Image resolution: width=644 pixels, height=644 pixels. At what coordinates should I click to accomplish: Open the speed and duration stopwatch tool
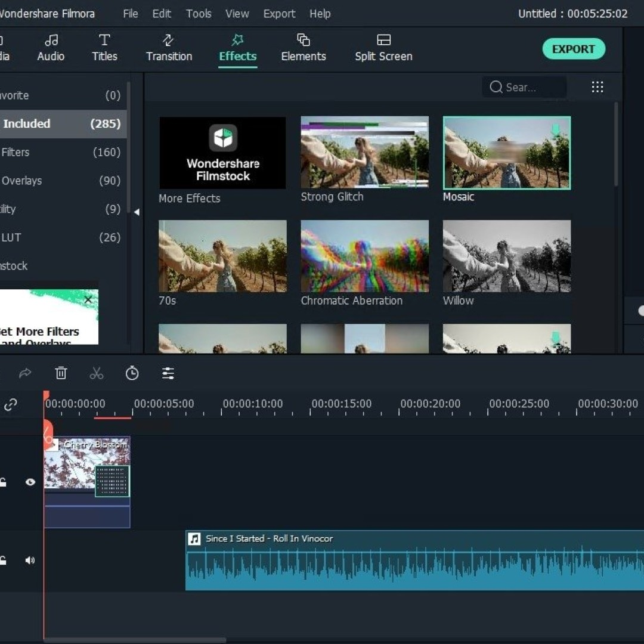click(x=132, y=373)
